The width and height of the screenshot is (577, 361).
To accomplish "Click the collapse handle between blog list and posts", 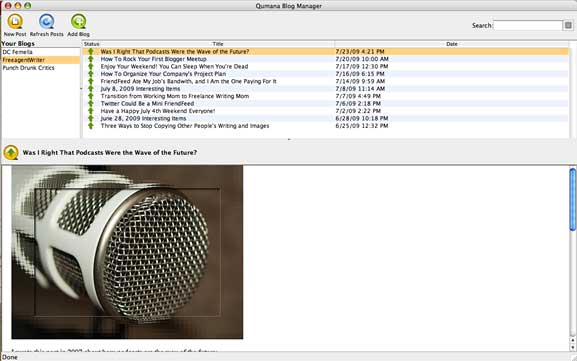I will pyautogui.click(x=81, y=89).
